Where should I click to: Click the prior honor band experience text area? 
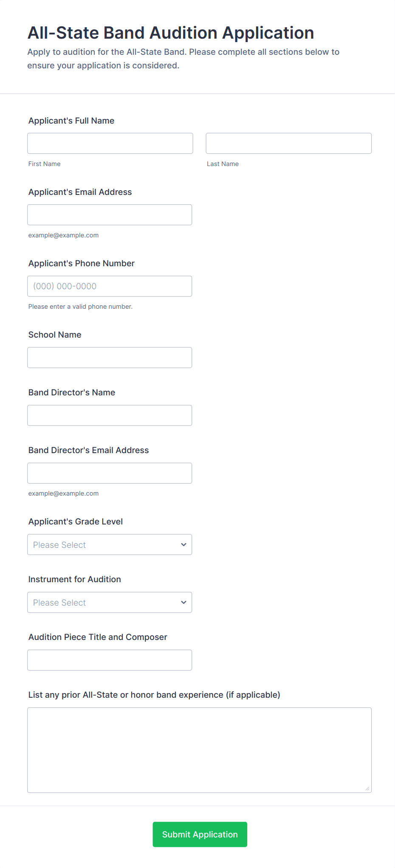coord(199,750)
